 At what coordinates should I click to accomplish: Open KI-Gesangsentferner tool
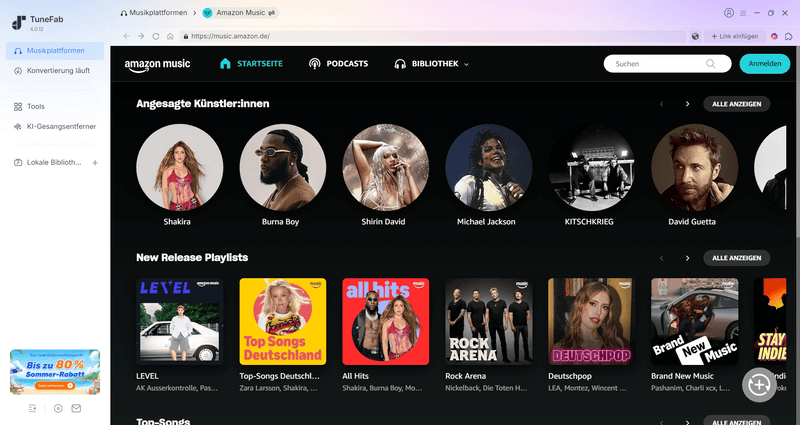[55, 126]
